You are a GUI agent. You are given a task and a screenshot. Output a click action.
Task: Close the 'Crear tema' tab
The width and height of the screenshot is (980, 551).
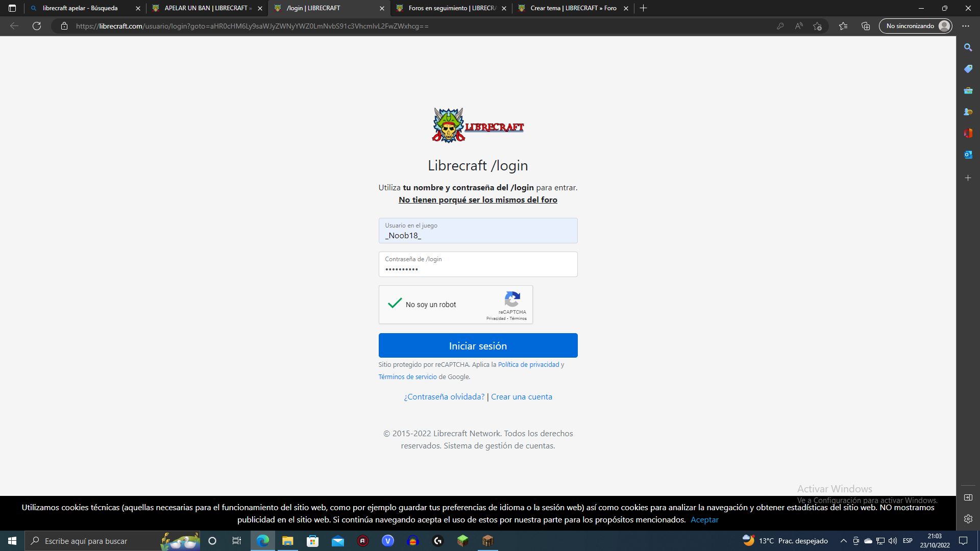(626, 8)
